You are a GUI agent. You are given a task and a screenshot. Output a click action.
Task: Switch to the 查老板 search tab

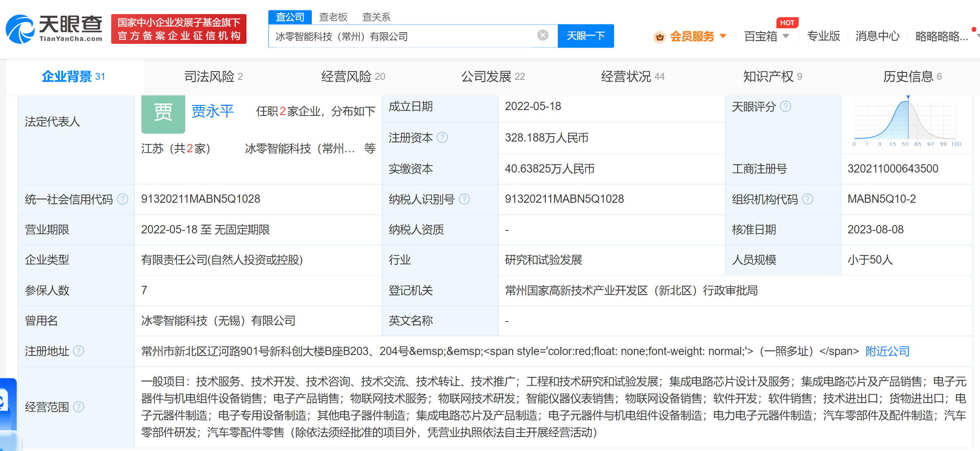(333, 17)
